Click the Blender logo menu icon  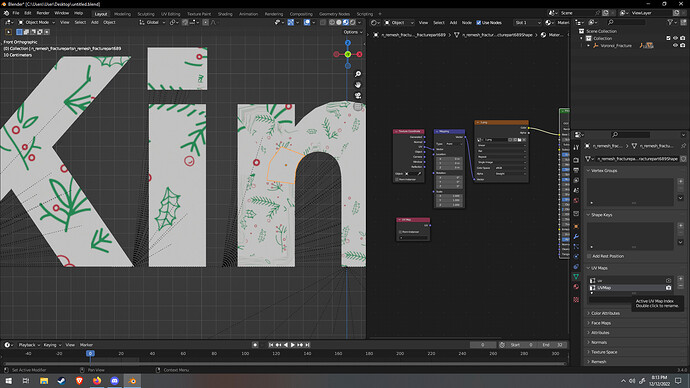pos(6,13)
